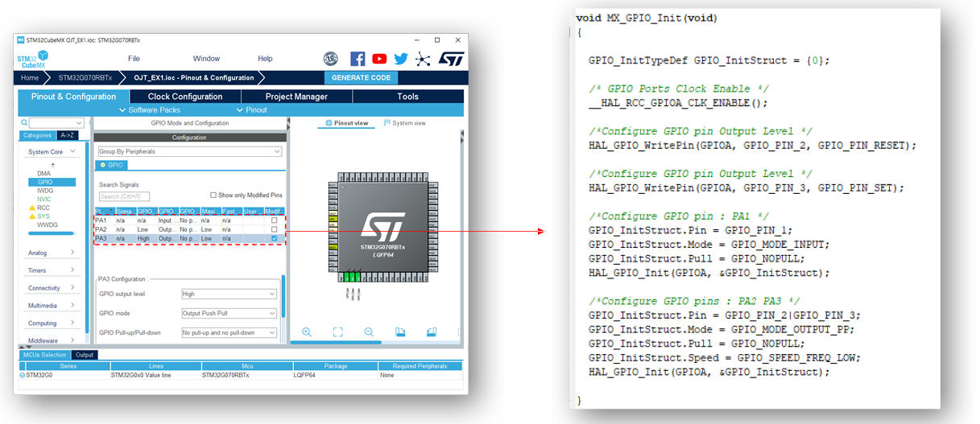Click the zoom in magnifier icon
The width and height of the screenshot is (980, 424).
coord(307,332)
